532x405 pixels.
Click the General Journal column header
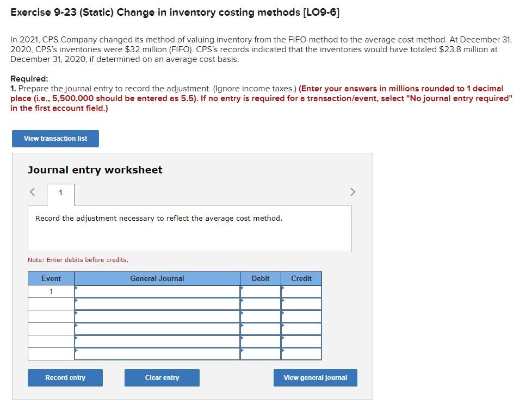(x=156, y=278)
